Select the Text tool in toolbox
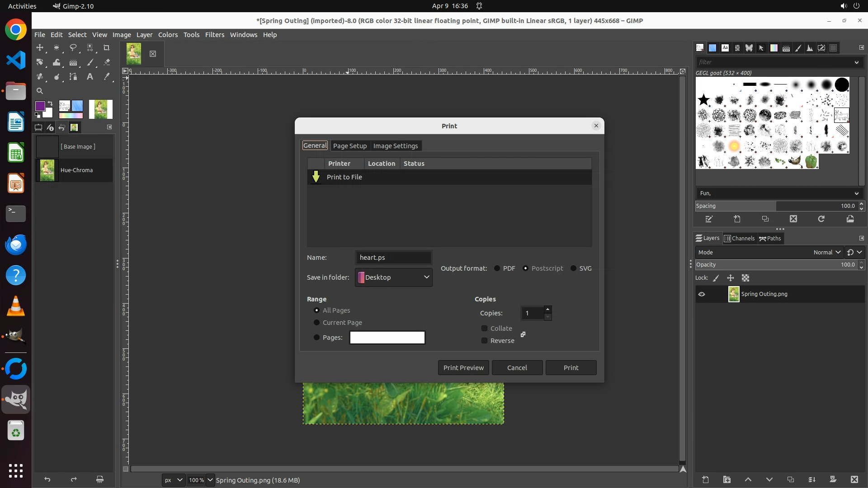This screenshot has height=488, width=868. point(90,77)
